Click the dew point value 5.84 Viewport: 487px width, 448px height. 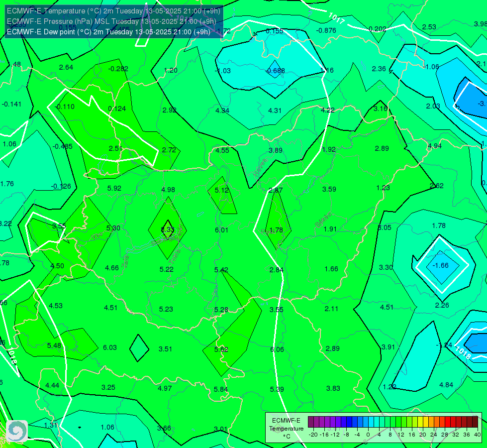click(x=221, y=389)
